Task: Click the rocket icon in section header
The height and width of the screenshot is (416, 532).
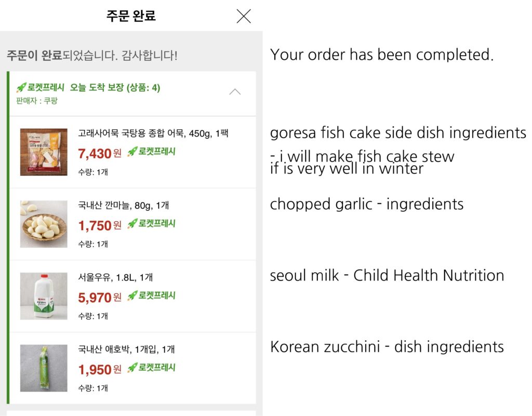Action: click(21, 87)
